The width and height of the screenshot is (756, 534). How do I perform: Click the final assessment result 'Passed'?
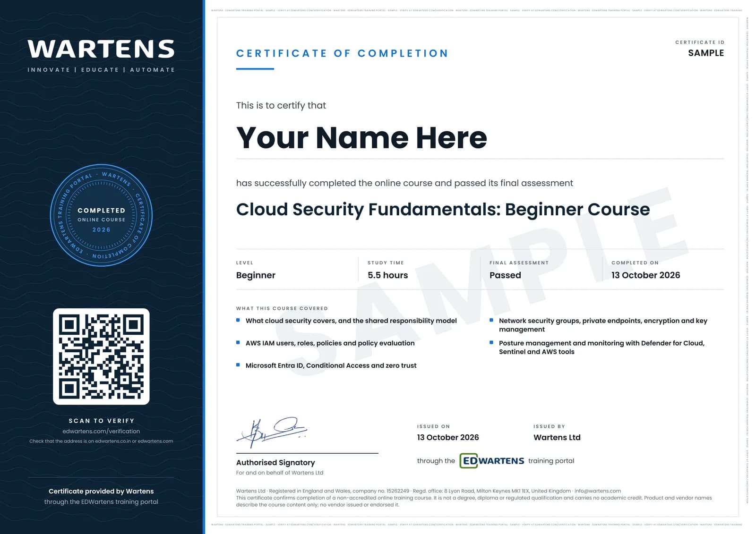tap(505, 275)
